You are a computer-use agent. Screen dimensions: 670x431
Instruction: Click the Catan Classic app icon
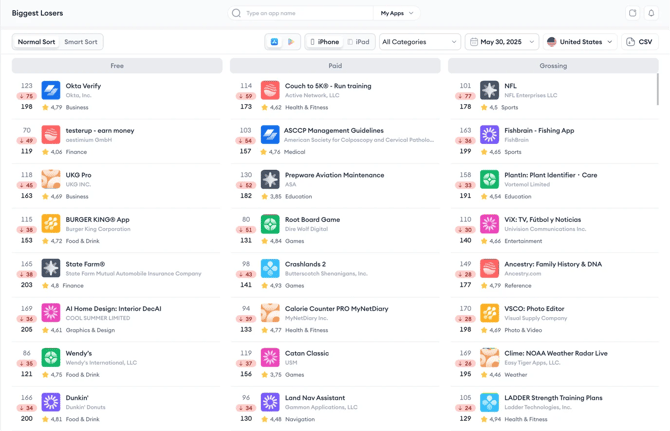[x=270, y=358]
